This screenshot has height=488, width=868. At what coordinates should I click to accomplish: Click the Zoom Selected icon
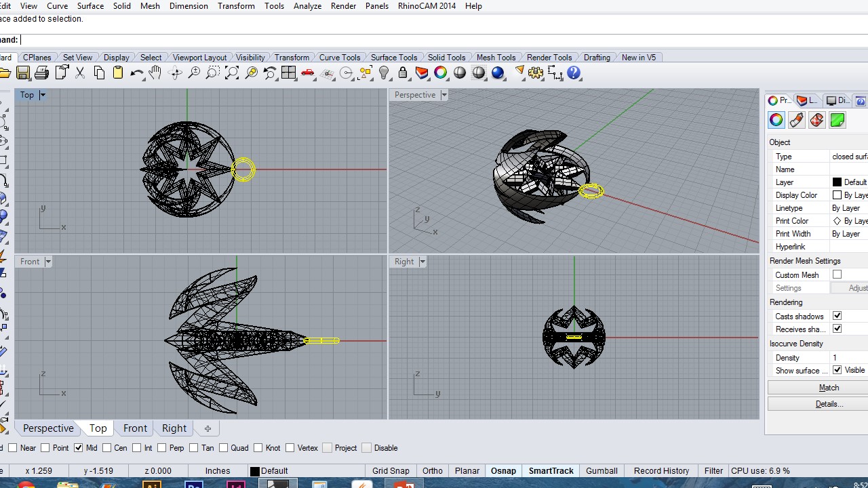pyautogui.click(x=251, y=73)
